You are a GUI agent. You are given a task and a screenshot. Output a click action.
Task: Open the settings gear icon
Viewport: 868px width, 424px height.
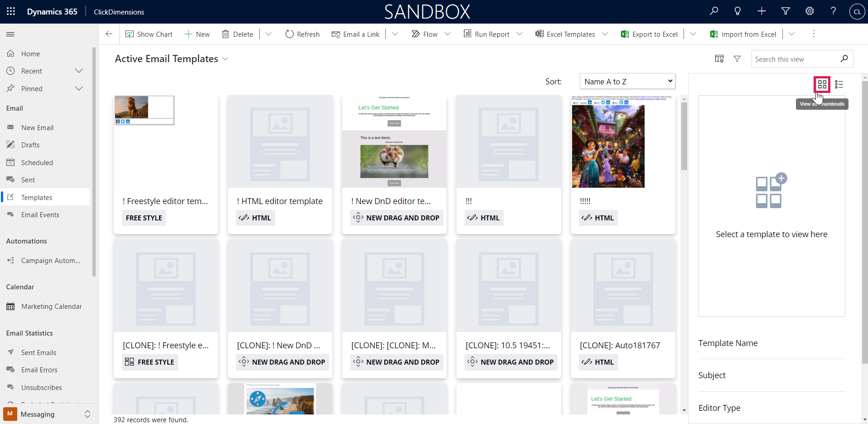pyautogui.click(x=810, y=11)
